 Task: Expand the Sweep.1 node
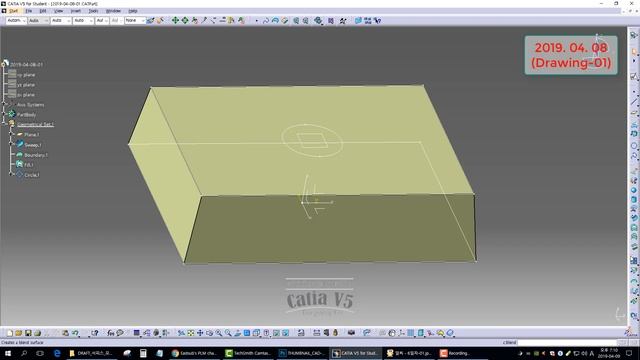[x=11, y=144]
